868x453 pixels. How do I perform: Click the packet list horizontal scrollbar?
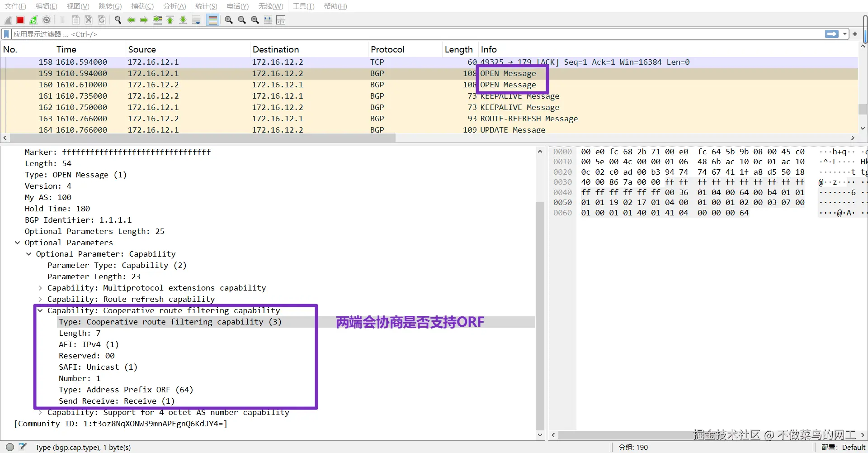click(203, 138)
